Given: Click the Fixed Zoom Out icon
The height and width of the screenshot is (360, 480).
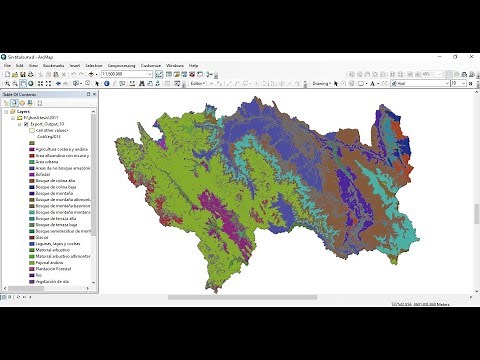Looking at the screenshot, I should tap(48, 83).
